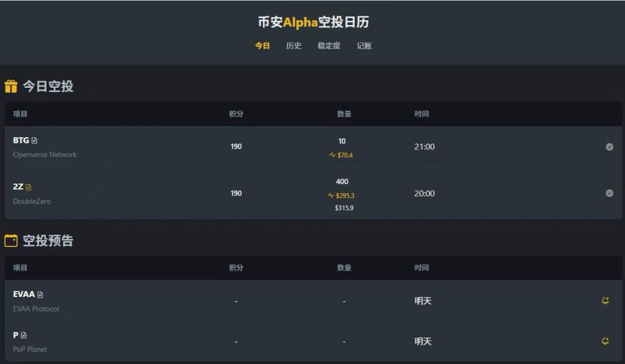Click the gift icon for today's airdrops
This screenshot has width=625, height=364.
[11, 87]
